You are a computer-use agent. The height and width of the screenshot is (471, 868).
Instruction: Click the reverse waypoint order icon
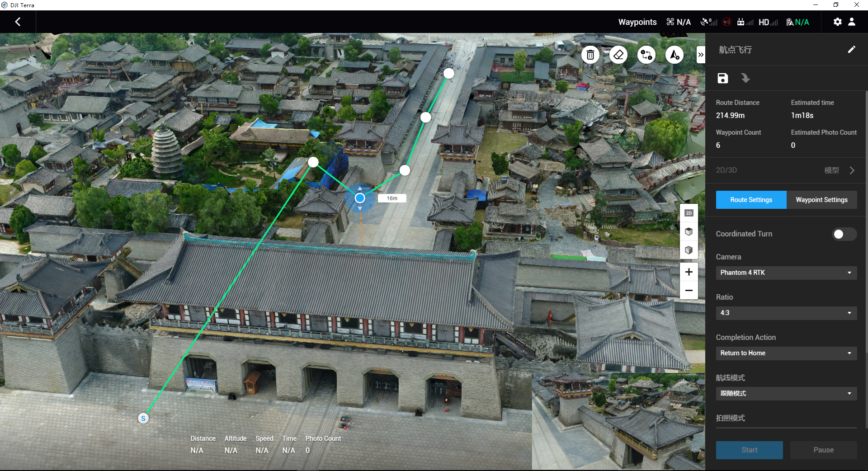[x=646, y=55]
